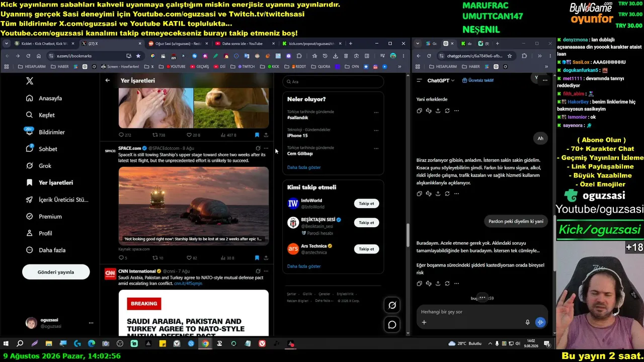Open Sohbet messages in X sidebar
The height and width of the screenshot is (362, 644).
pyautogui.click(x=41, y=149)
